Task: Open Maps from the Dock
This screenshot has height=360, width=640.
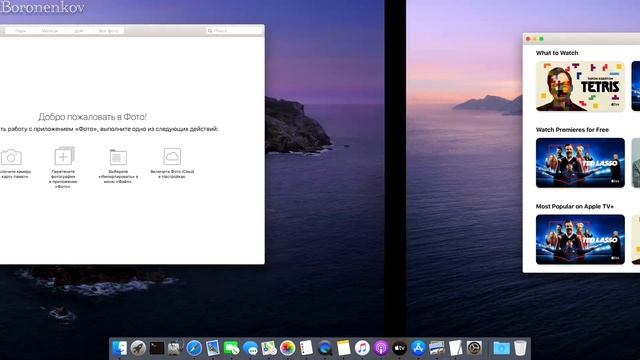Action: tap(269, 348)
